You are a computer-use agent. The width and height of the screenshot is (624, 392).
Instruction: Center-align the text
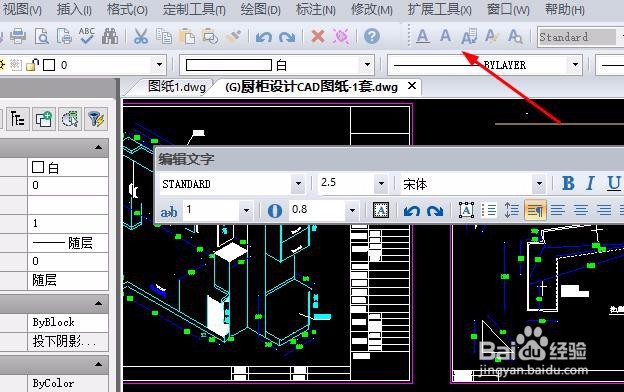tap(581, 210)
